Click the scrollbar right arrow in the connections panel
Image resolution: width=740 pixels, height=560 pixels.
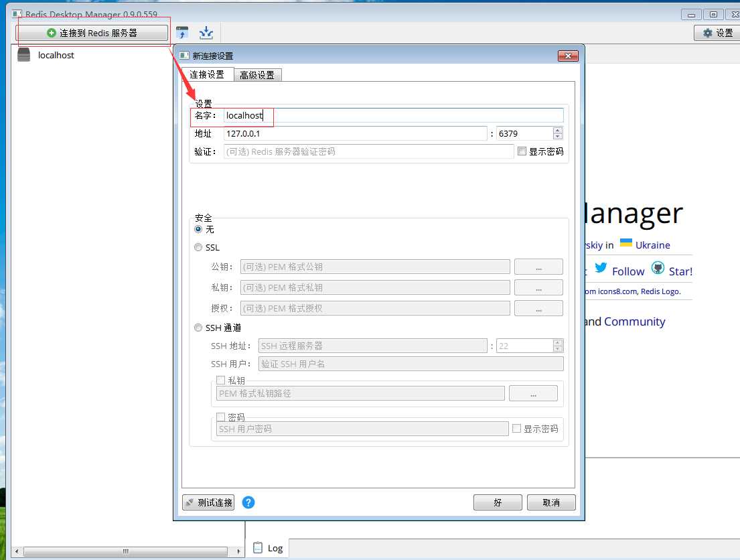pyautogui.click(x=239, y=551)
